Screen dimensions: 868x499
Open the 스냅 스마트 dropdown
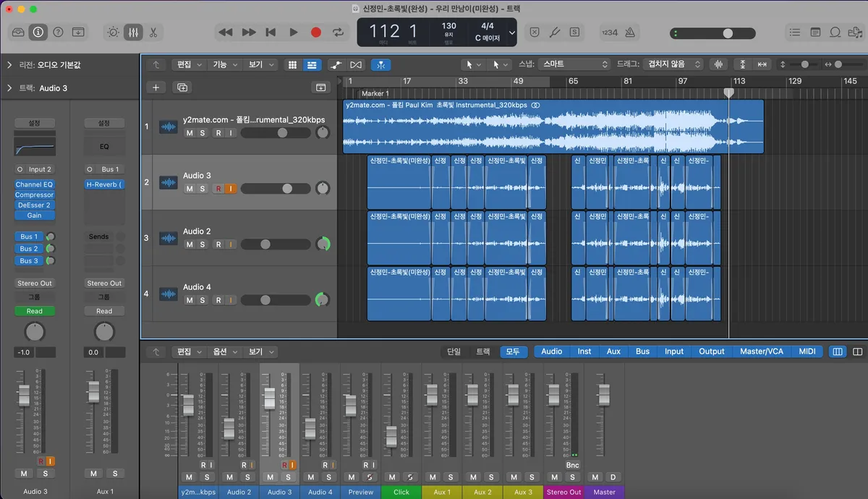(575, 64)
